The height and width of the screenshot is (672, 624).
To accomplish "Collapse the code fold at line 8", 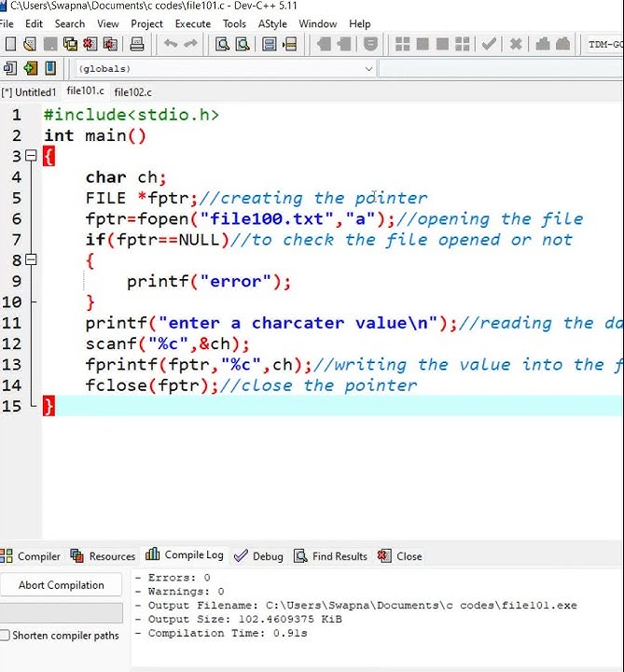I will 31,259.
